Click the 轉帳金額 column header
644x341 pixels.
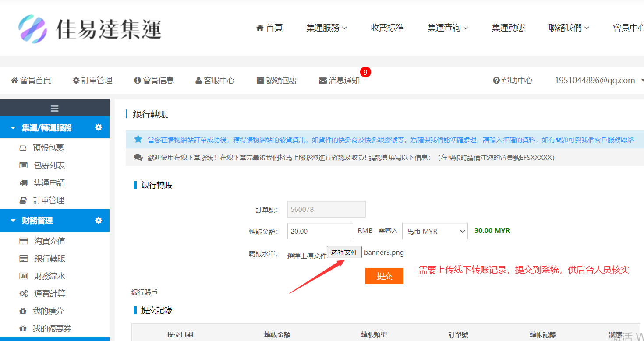(x=277, y=335)
